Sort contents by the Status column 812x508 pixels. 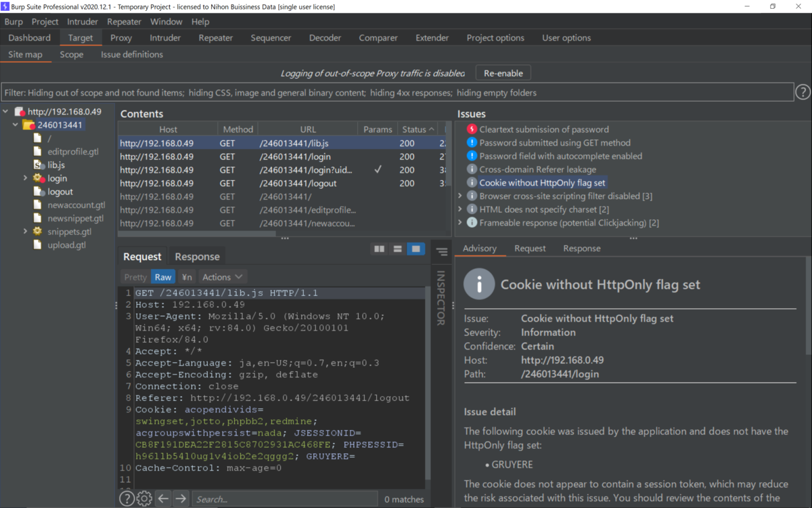(418, 129)
